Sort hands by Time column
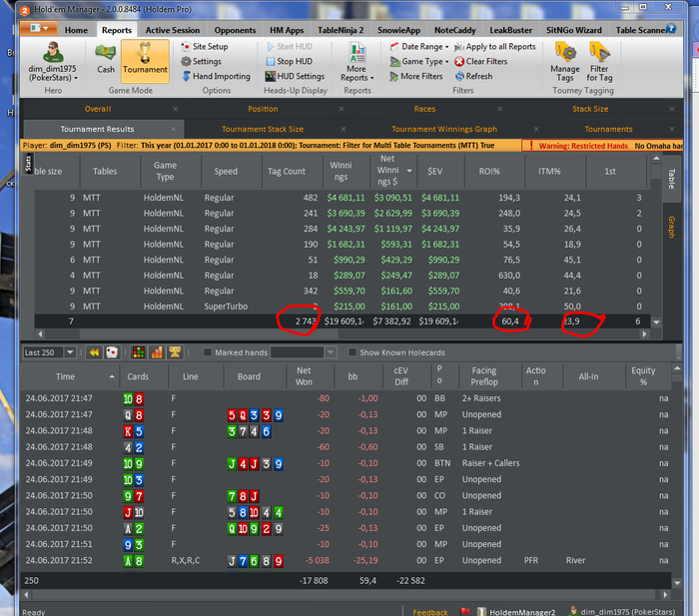This screenshot has height=616, width=699. [x=66, y=376]
